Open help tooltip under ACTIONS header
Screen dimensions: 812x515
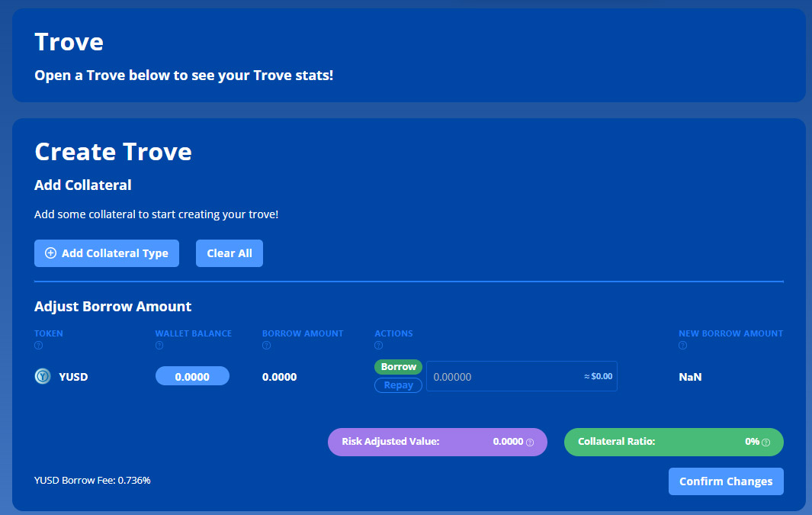(x=379, y=346)
